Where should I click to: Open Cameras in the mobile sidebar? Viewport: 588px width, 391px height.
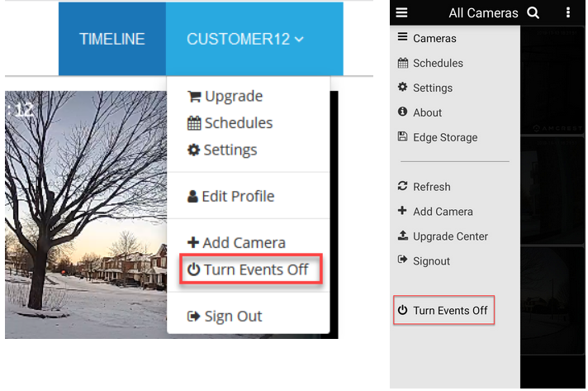(x=434, y=38)
